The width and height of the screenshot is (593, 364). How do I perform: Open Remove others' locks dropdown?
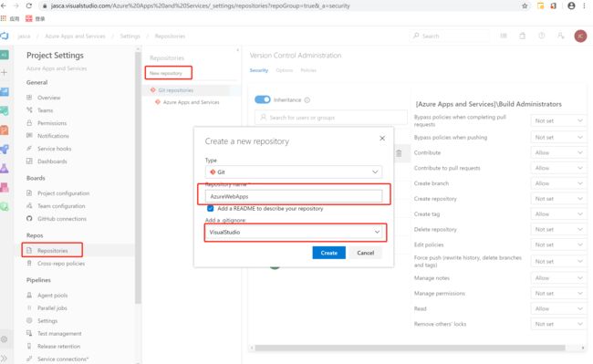(558, 324)
